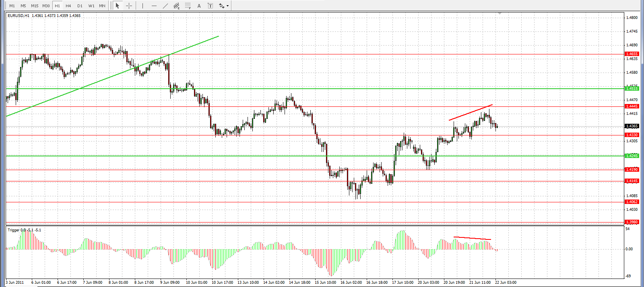This screenshot has width=644, height=287.
Task: Click the 7 Jun 09:00 time label
Action: click(x=93, y=283)
